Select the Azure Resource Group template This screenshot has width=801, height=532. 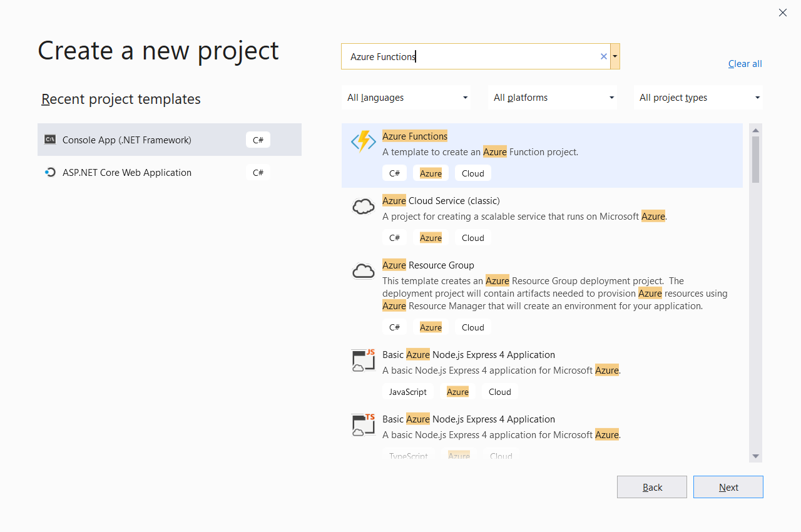pyautogui.click(x=542, y=297)
